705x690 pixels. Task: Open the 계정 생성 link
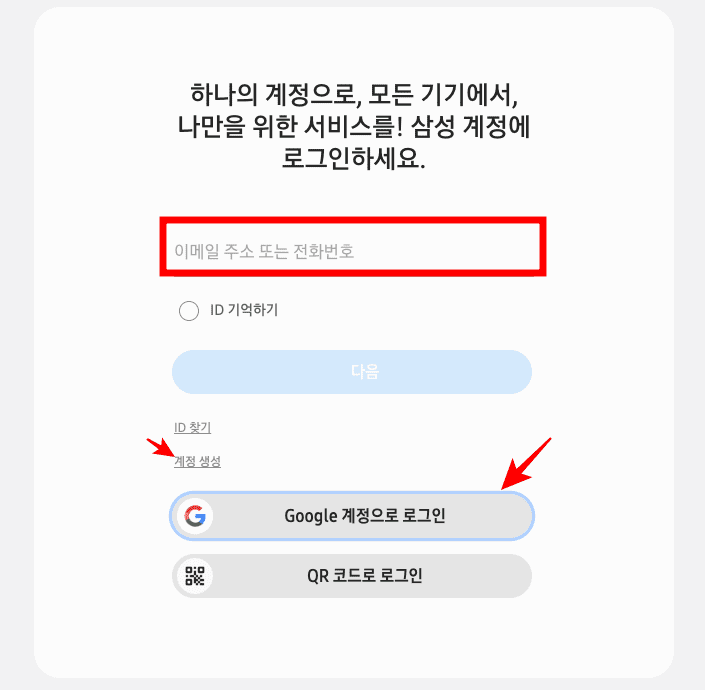click(x=197, y=461)
